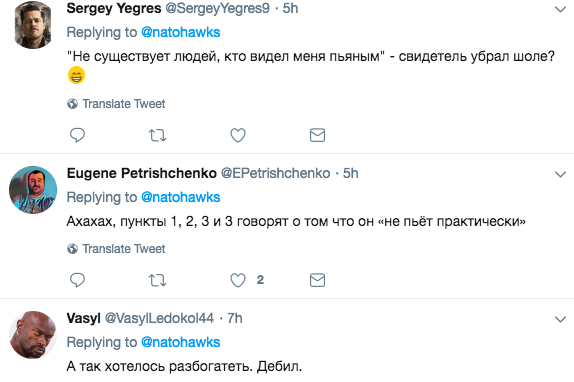Expand options chevron on Eugene Petrishchenko's tweet
The height and width of the screenshot is (382, 574).
(560, 174)
